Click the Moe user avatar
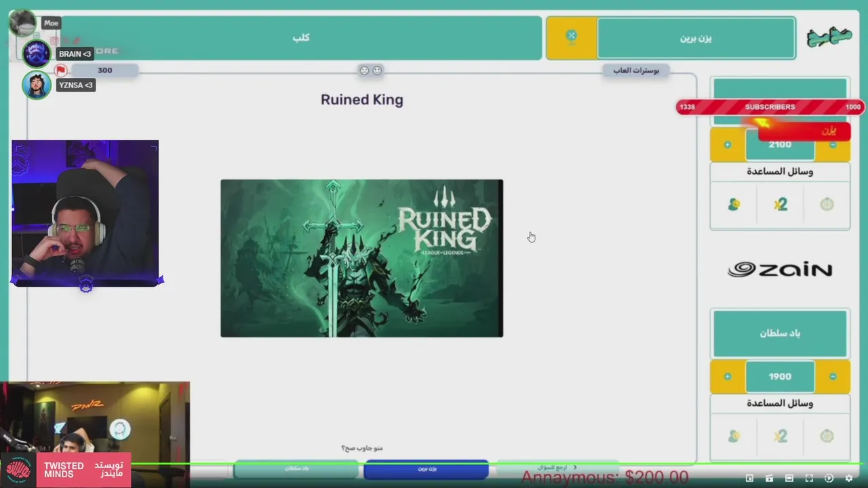Image resolution: width=868 pixels, height=488 pixels. [22, 23]
